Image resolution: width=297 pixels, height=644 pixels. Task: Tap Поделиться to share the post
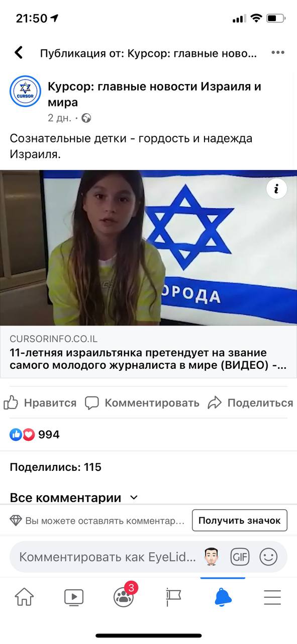(x=251, y=403)
